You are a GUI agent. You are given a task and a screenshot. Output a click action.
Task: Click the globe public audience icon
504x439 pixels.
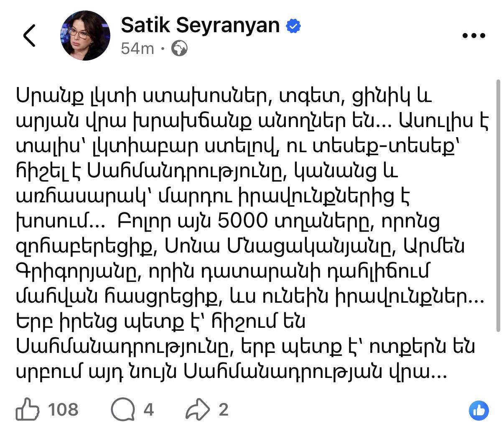coord(180,49)
